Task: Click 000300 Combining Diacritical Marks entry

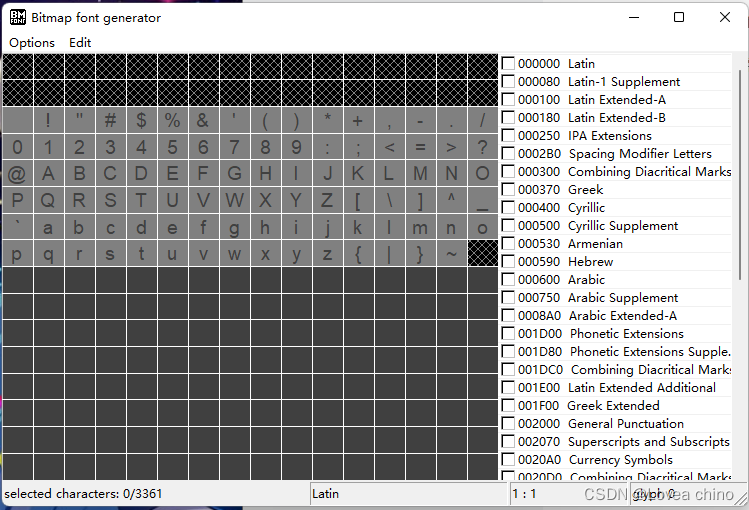Action: [x=616, y=171]
